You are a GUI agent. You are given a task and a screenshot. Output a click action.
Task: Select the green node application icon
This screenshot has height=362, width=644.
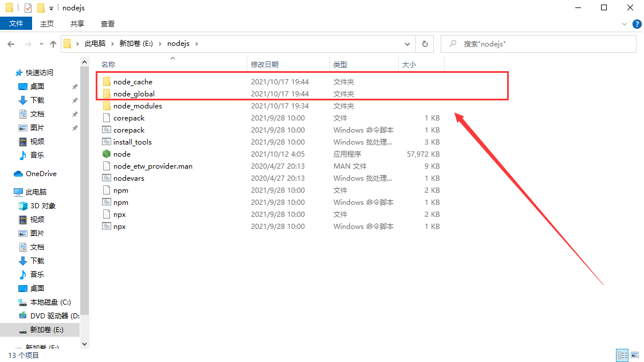click(x=107, y=154)
